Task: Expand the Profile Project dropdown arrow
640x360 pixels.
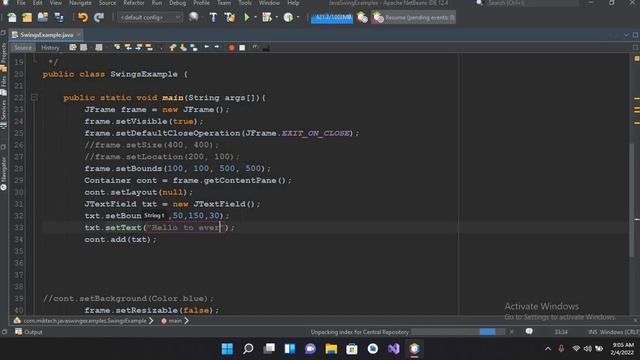Action: point(298,18)
